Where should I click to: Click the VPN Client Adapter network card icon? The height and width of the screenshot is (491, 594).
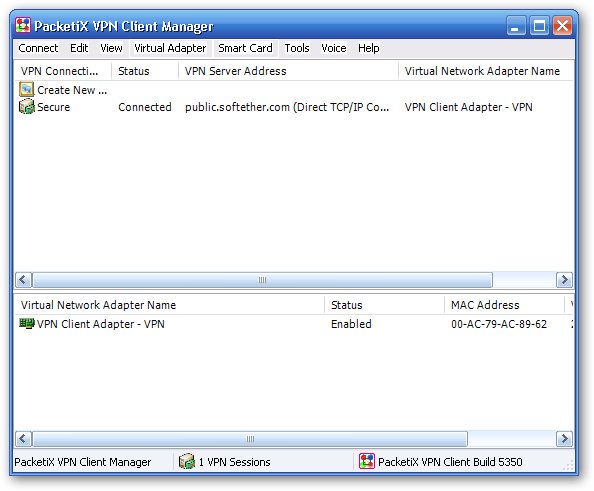pyautogui.click(x=27, y=324)
